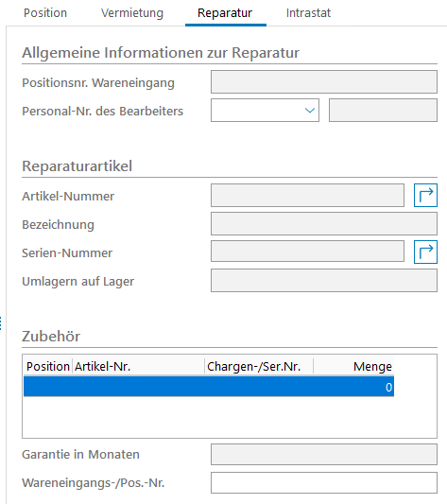Open the Intrastat tab
Screen dimensions: 447x504
pos(308,13)
